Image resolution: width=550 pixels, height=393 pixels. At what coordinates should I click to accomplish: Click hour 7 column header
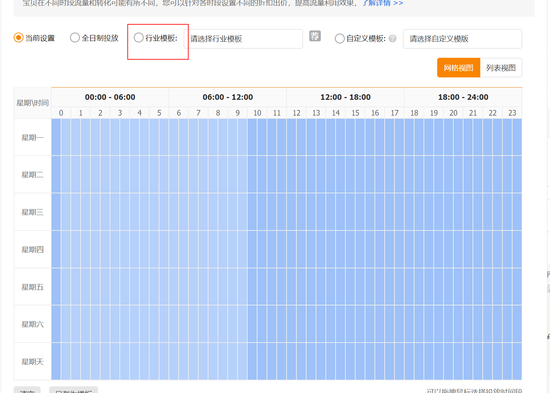[x=199, y=113]
